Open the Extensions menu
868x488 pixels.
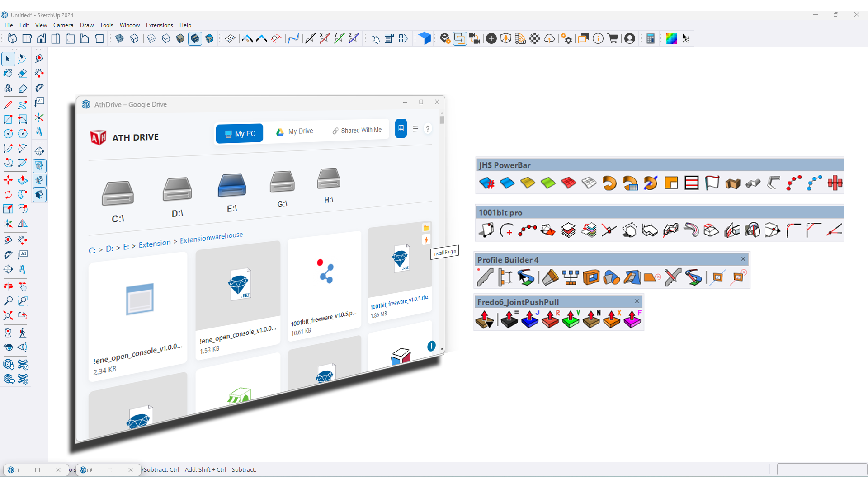[x=159, y=25]
